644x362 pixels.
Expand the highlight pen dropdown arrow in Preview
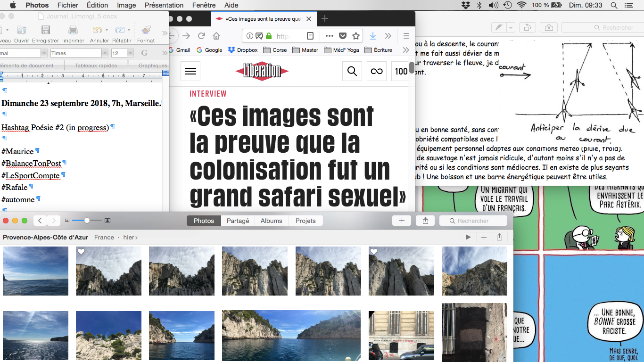pos(512,27)
